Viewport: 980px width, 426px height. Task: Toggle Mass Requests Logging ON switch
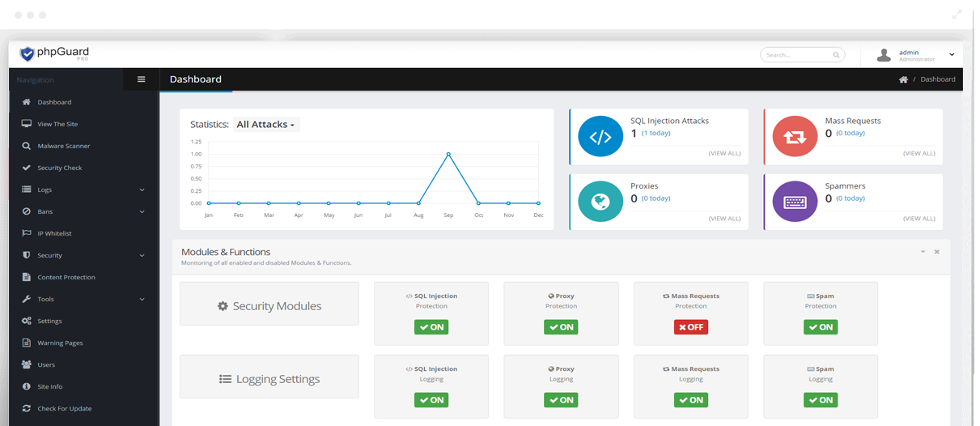pyautogui.click(x=690, y=400)
